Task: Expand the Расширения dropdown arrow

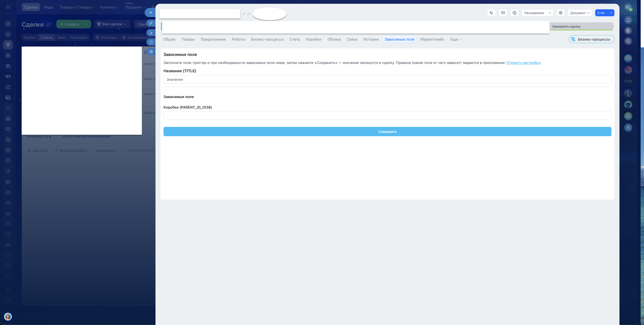Action: pyautogui.click(x=550, y=13)
